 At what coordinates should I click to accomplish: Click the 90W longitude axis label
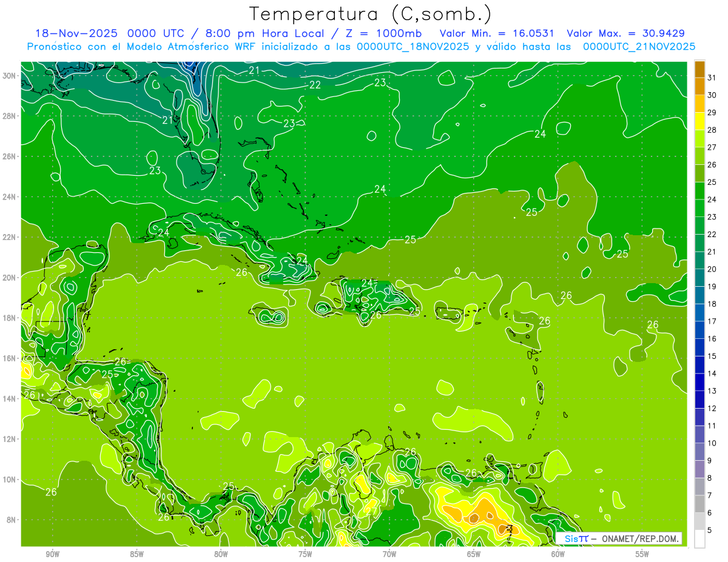click(x=53, y=555)
